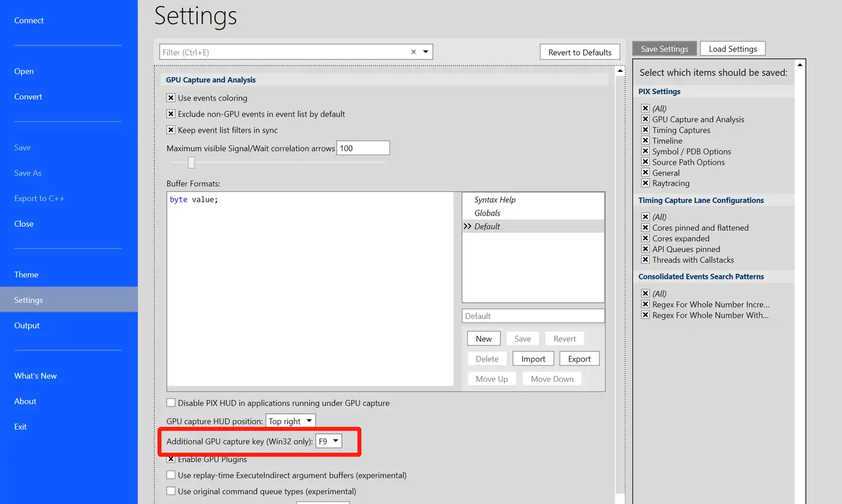Screen dimensions: 842x504
Task: Click the Move Up button
Action: pos(492,379)
